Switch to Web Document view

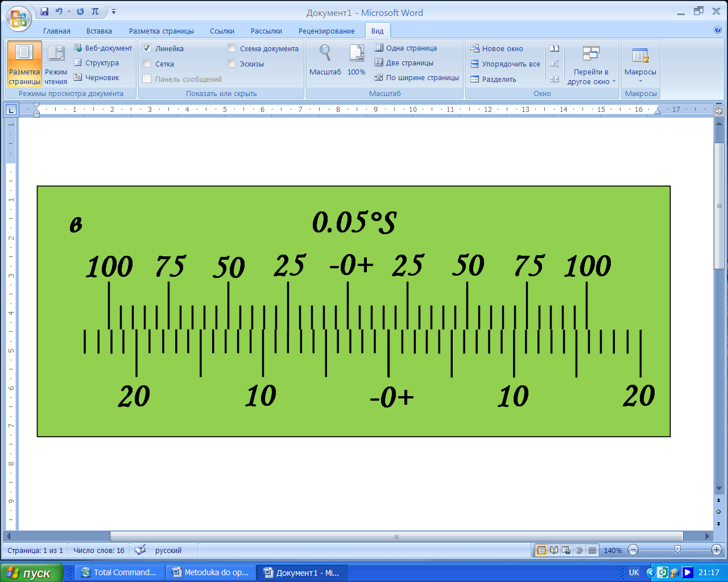[x=103, y=48]
